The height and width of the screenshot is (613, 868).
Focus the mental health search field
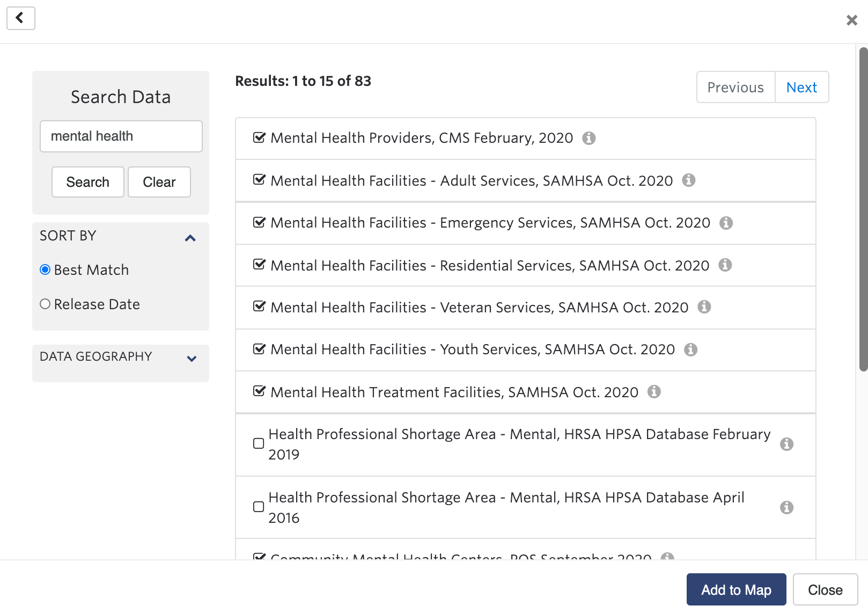121,136
